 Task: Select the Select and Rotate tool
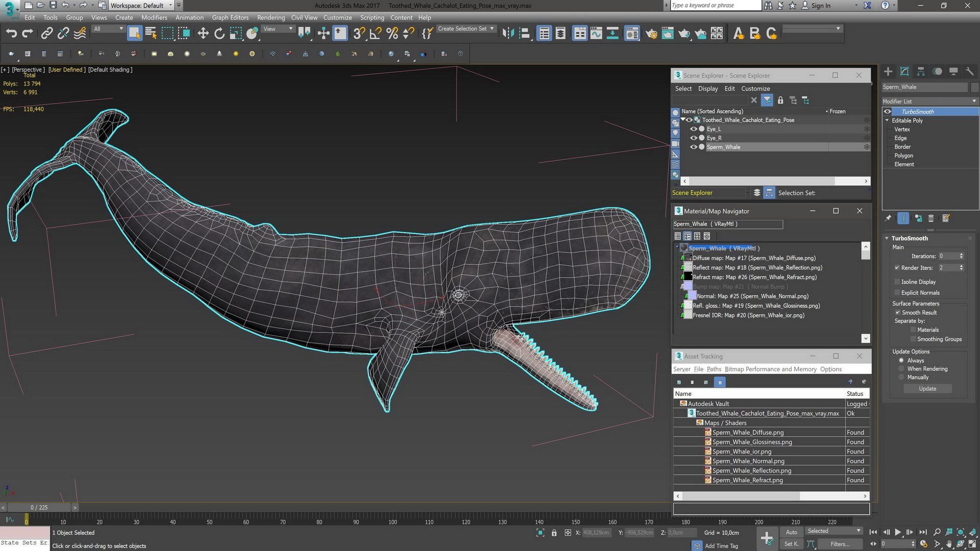(219, 34)
